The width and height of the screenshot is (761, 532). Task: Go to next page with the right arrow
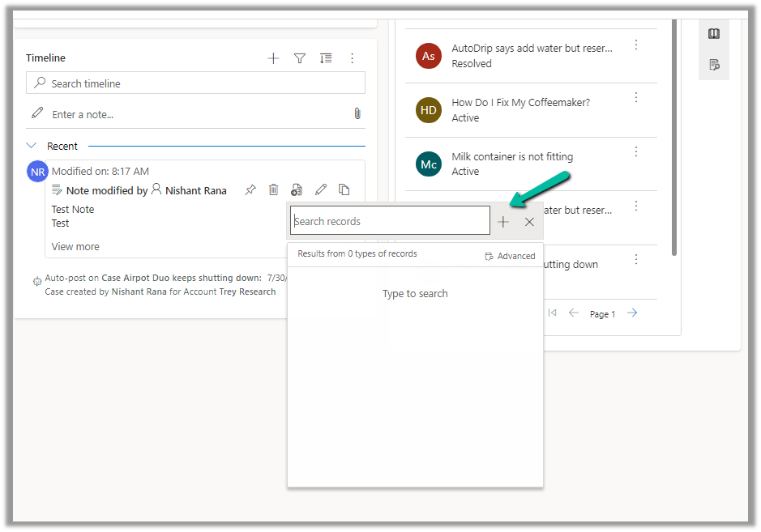click(x=632, y=313)
